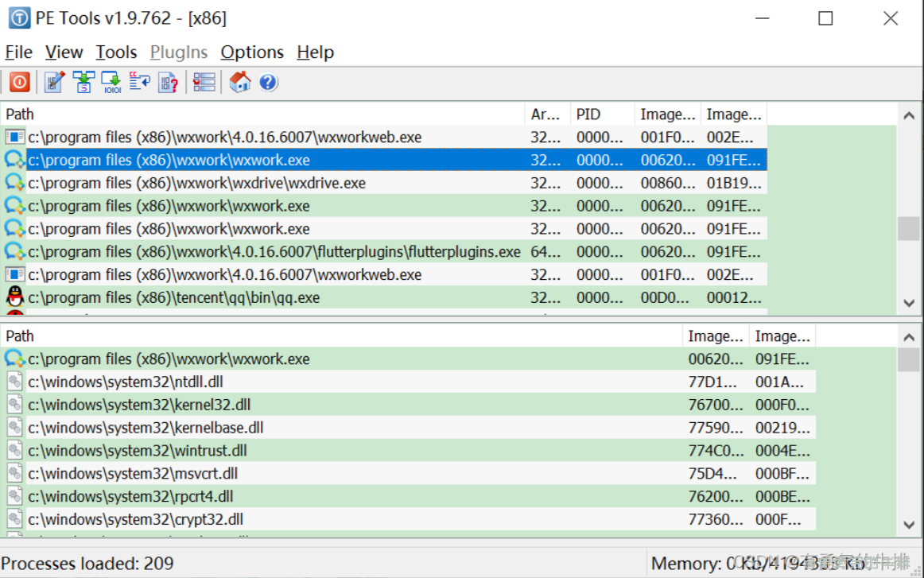Click the dump process toolbar icon

[x=111, y=82]
